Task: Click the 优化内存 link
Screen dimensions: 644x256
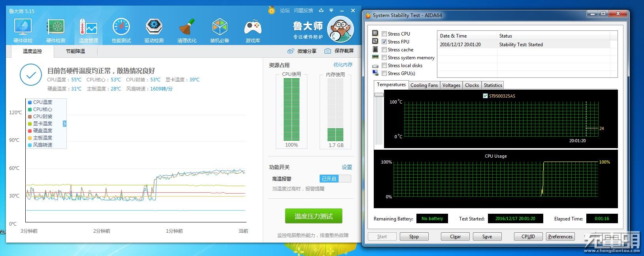Action: click(x=343, y=65)
